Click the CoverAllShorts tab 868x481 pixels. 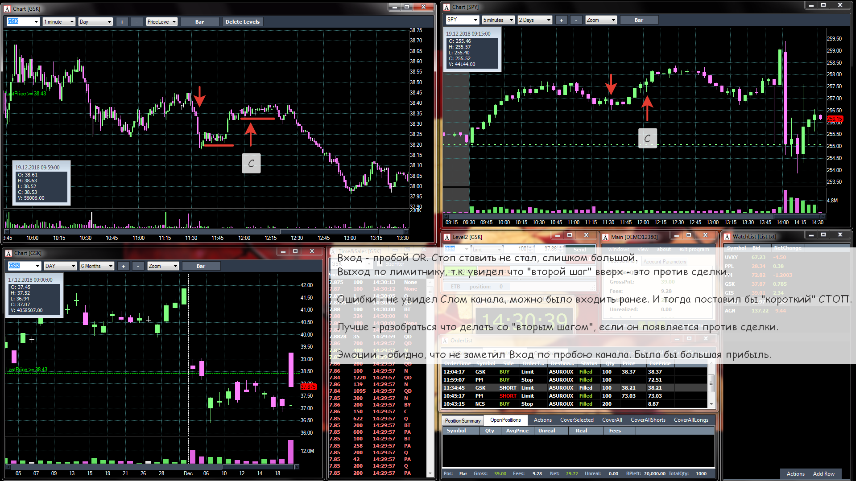click(648, 420)
